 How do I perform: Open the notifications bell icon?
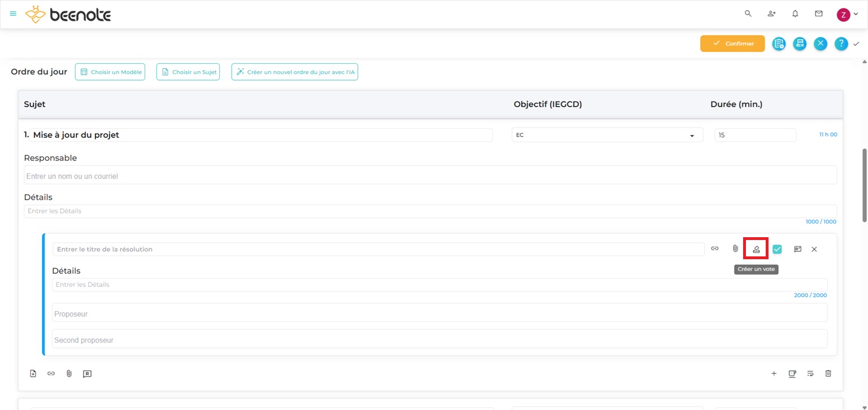pos(795,14)
